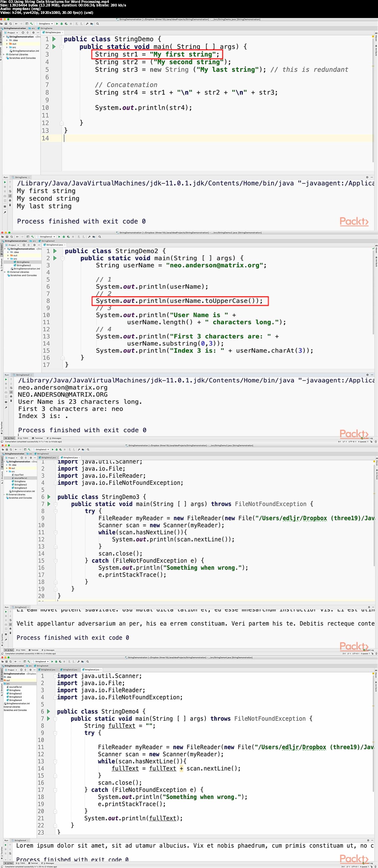Pin the run tab in StringDemo2 Run panel
The height and width of the screenshot is (868, 378).
coord(6,408)
